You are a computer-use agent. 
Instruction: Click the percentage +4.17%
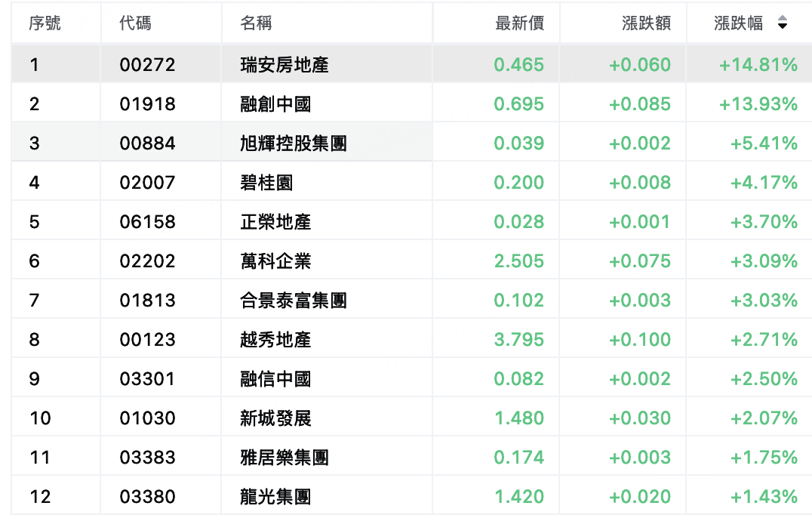pyautogui.click(x=764, y=183)
